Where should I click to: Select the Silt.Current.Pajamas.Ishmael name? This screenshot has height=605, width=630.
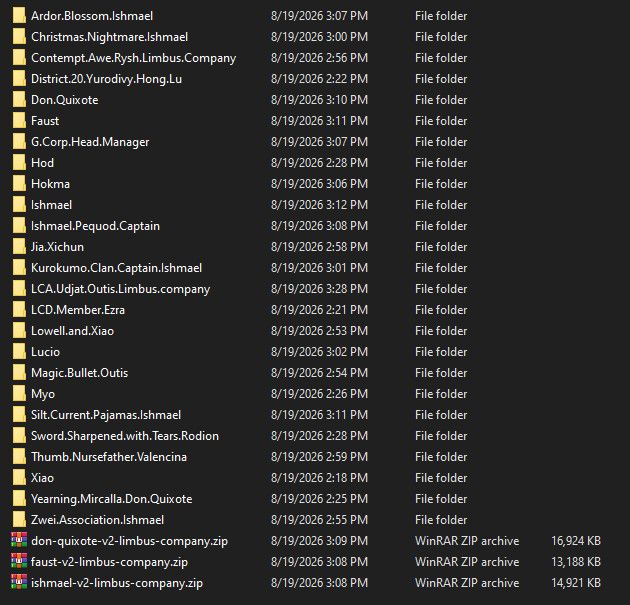pos(106,415)
